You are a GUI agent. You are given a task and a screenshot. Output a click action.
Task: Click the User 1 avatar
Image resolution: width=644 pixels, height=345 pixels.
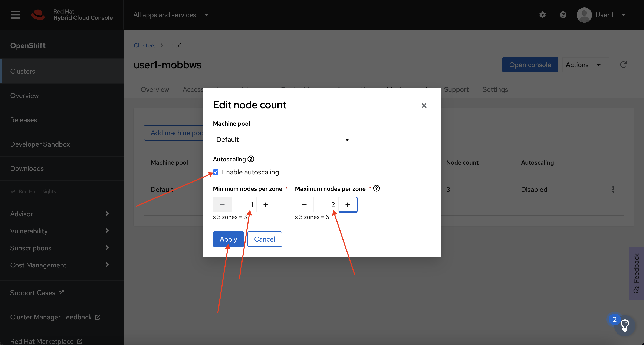pos(584,15)
